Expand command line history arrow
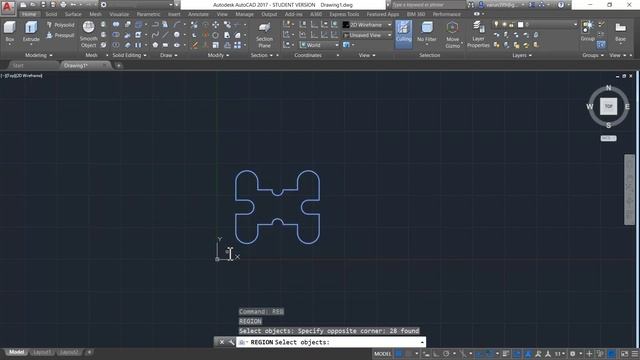The image size is (640, 360). coord(422,342)
